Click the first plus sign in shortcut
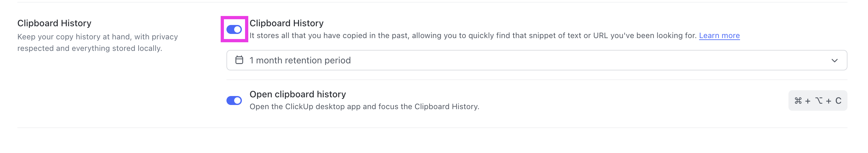 pos(808,101)
